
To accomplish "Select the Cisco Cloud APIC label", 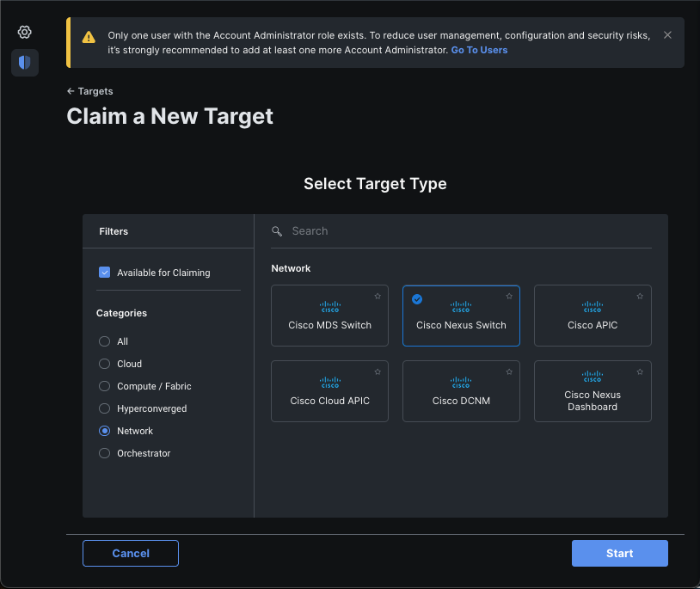I will click(329, 401).
